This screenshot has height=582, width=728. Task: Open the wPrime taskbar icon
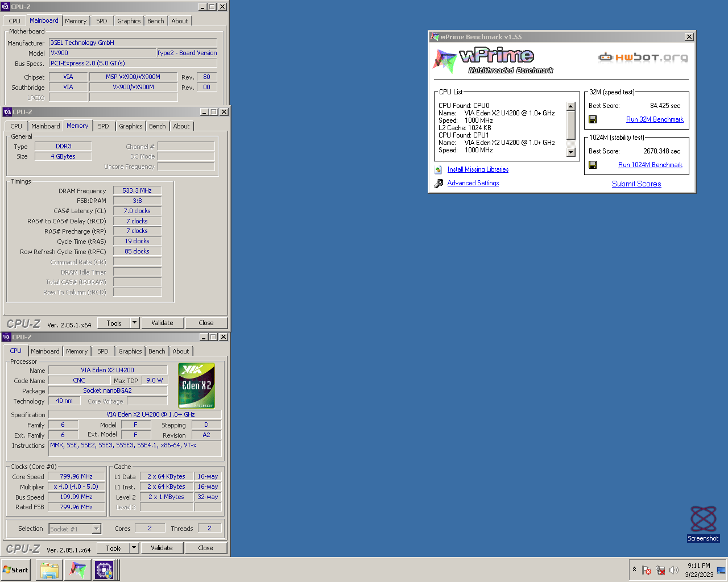pyautogui.click(x=77, y=570)
